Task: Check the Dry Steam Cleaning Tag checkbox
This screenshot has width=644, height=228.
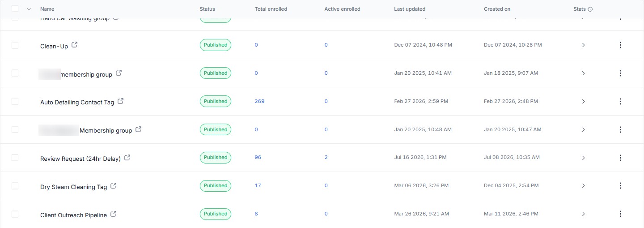Action: 15,186
